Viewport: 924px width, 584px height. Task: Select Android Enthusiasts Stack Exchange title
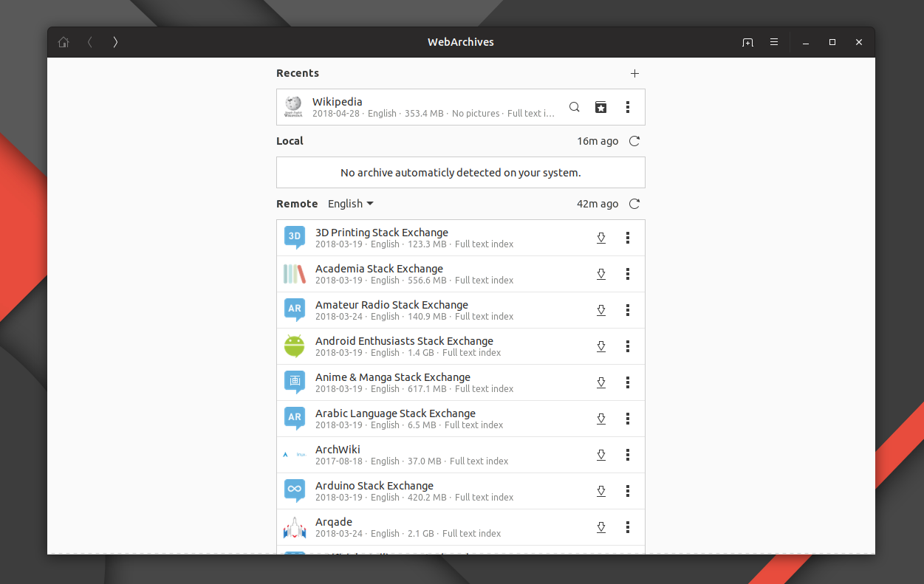(x=404, y=341)
